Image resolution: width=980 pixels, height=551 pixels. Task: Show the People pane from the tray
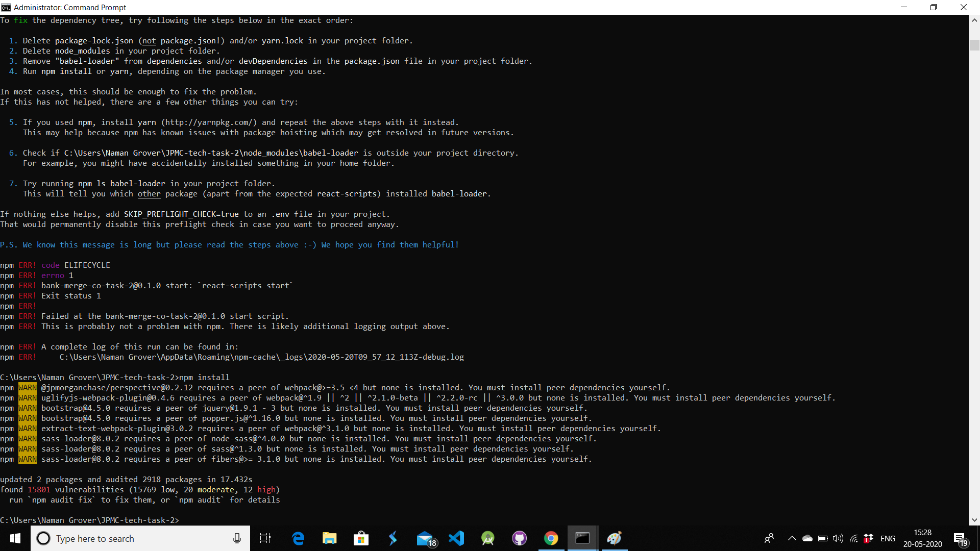pyautogui.click(x=770, y=538)
